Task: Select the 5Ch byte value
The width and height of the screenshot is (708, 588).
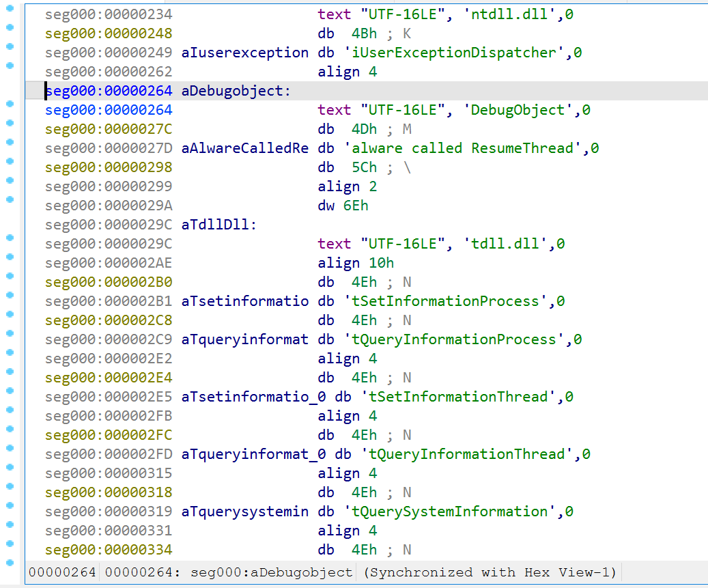Action: pos(364,167)
